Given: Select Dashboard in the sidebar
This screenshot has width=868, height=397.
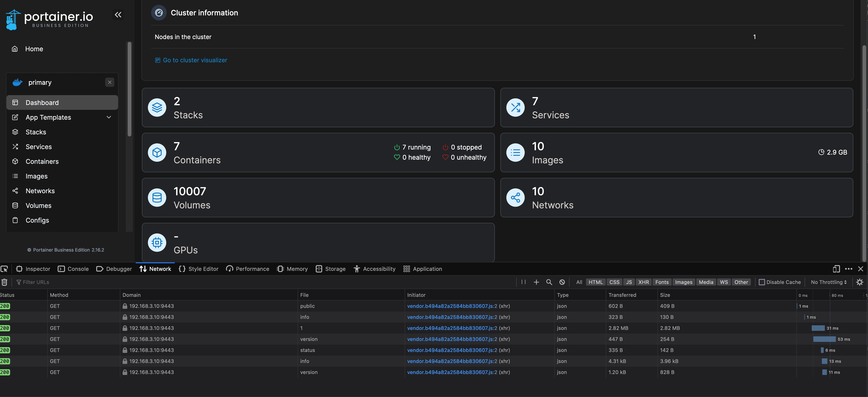Looking at the screenshot, I should [62, 102].
